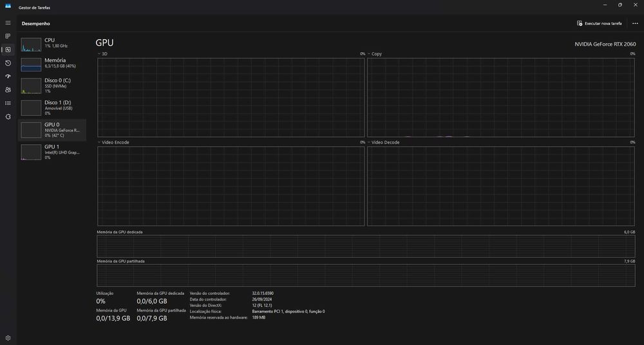Image resolution: width=644 pixels, height=345 pixels.
Task: Click the GPU 1 mini graph thumbnail
Action: pos(31,152)
